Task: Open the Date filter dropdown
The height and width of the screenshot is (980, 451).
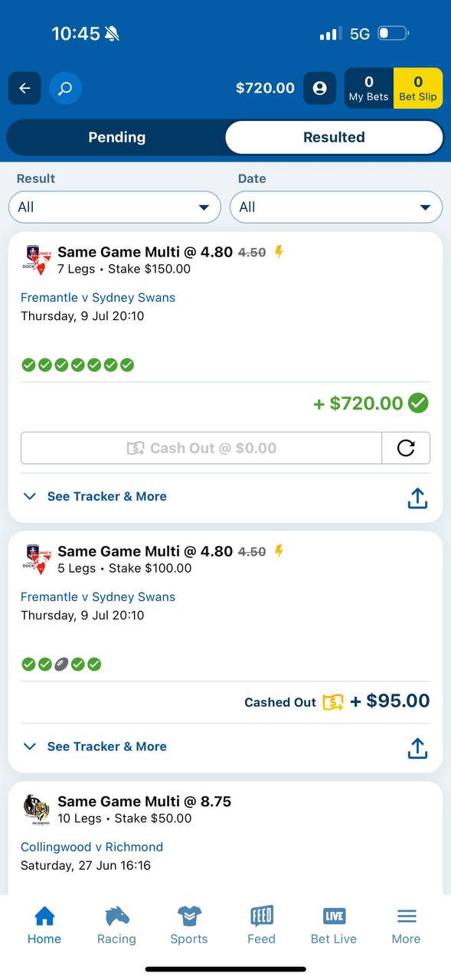Action: [x=336, y=207]
